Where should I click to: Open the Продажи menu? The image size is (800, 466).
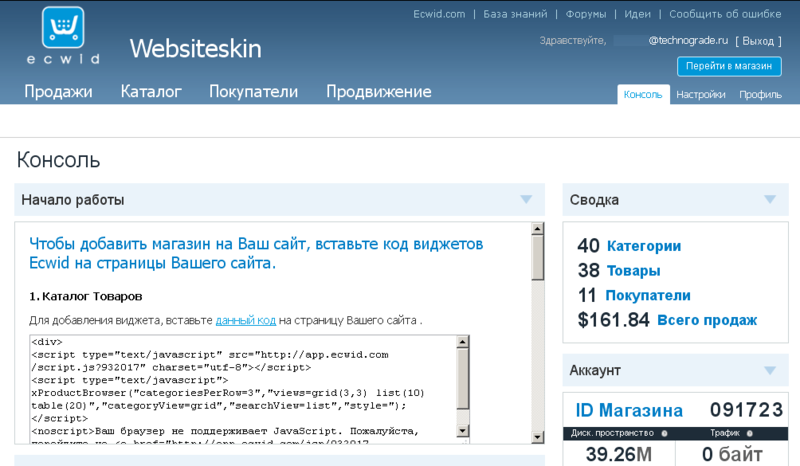click(58, 92)
